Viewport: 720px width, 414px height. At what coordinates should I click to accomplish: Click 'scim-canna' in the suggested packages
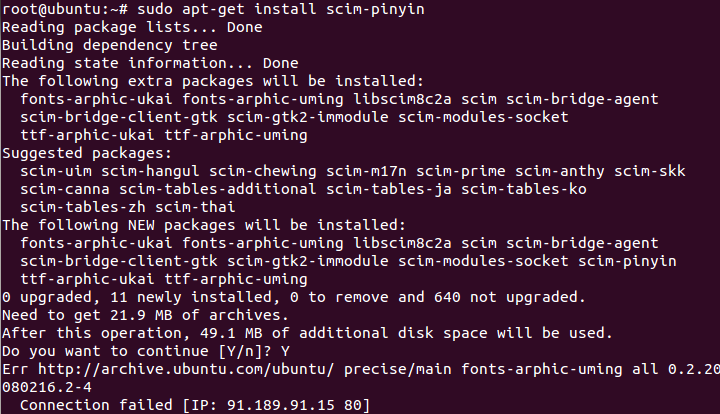click(65, 189)
